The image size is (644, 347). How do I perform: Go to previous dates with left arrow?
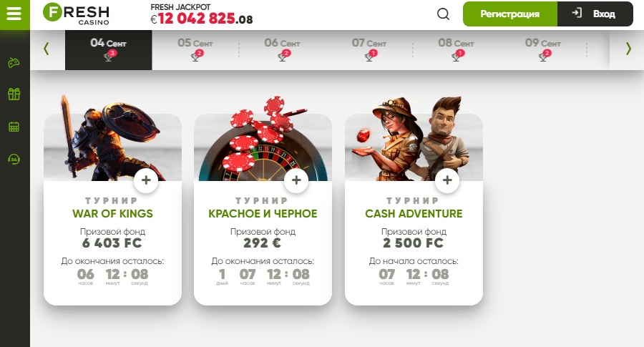tap(47, 49)
